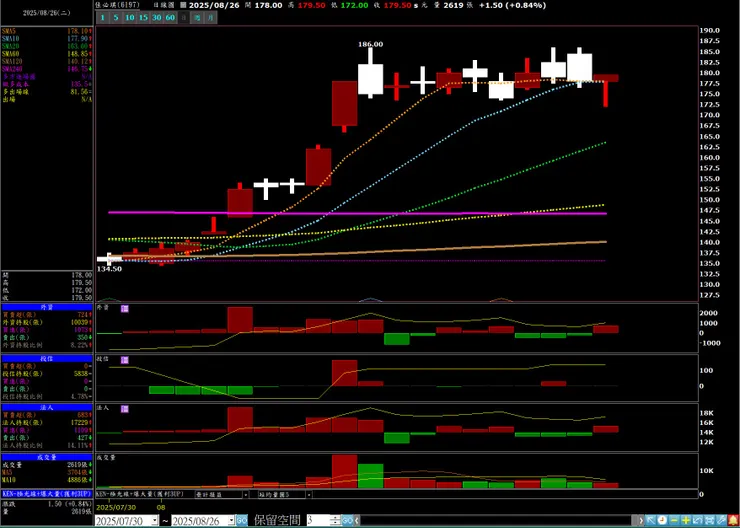Click the 法人 blue panel header
Image resolution: width=740 pixels, height=528 pixels.
[x=47, y=407]
